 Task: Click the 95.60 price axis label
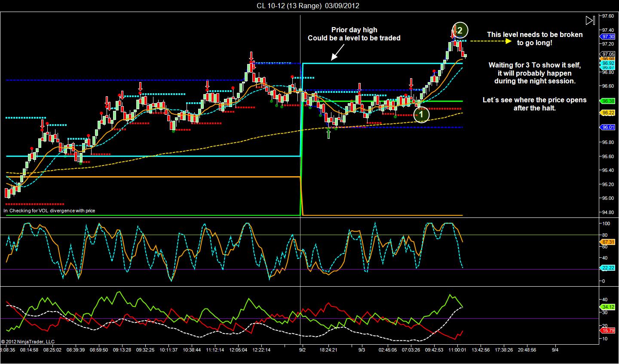click(608, 156)
